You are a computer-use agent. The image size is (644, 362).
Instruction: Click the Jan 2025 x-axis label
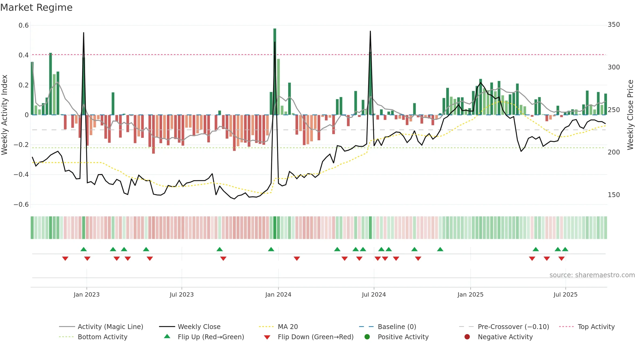click(470, 294)
